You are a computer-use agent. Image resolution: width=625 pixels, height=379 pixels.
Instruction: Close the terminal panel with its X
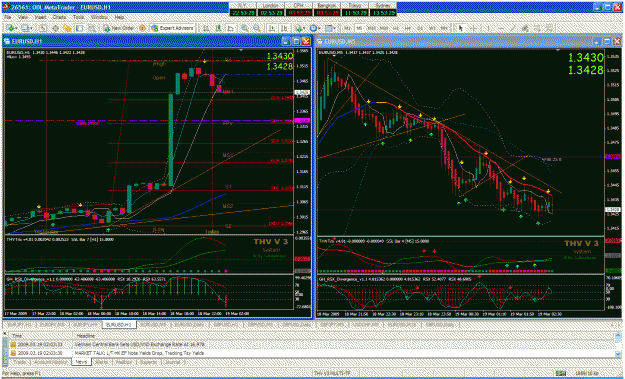pyautogui.click(x=4, y=335)
